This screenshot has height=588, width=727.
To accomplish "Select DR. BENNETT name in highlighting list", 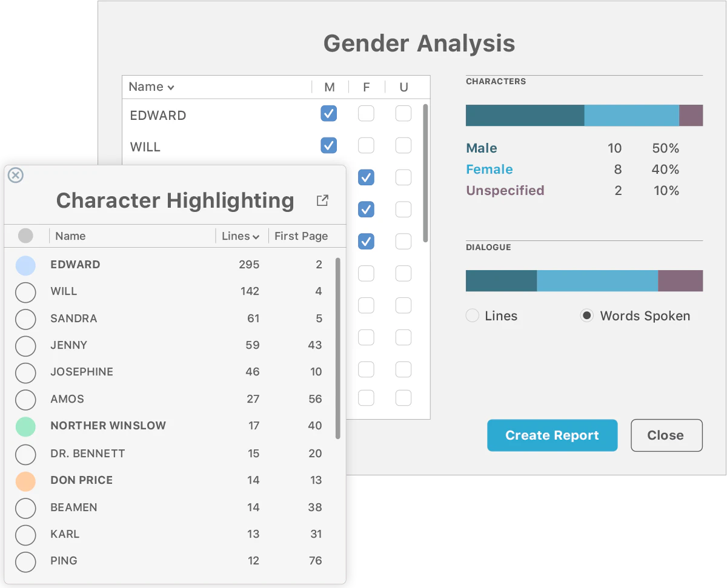I will click(x=88, y=453).
